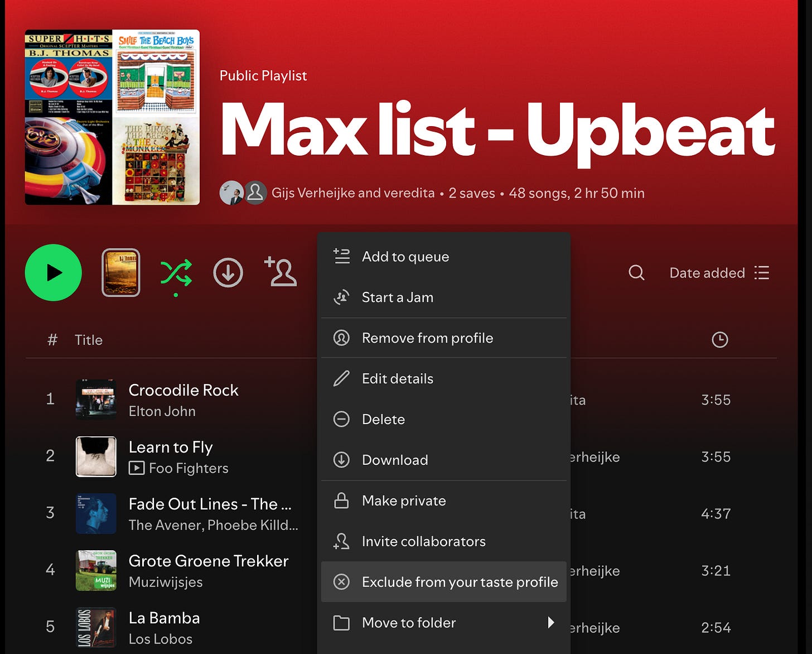Select the Grote Groene Trekker track
Image resolution: width=812 pixels, height=654 pixels.
tap(209, 561)
